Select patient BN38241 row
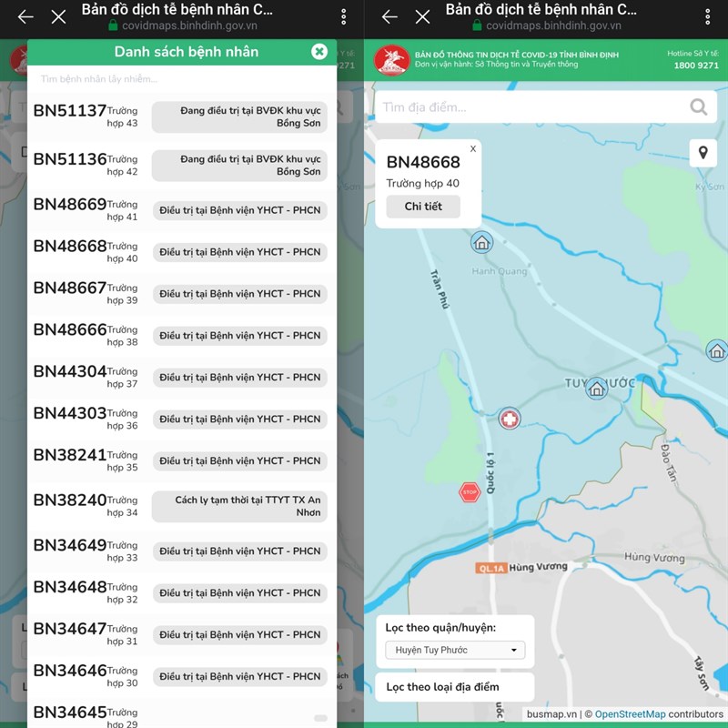 pyautogui.click(x=181, y=461)
